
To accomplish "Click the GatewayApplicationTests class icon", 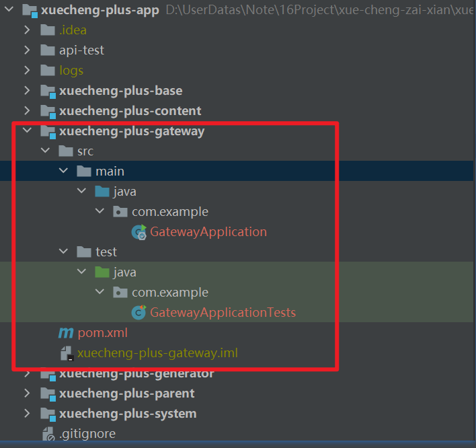I will [x=138, y=312].
